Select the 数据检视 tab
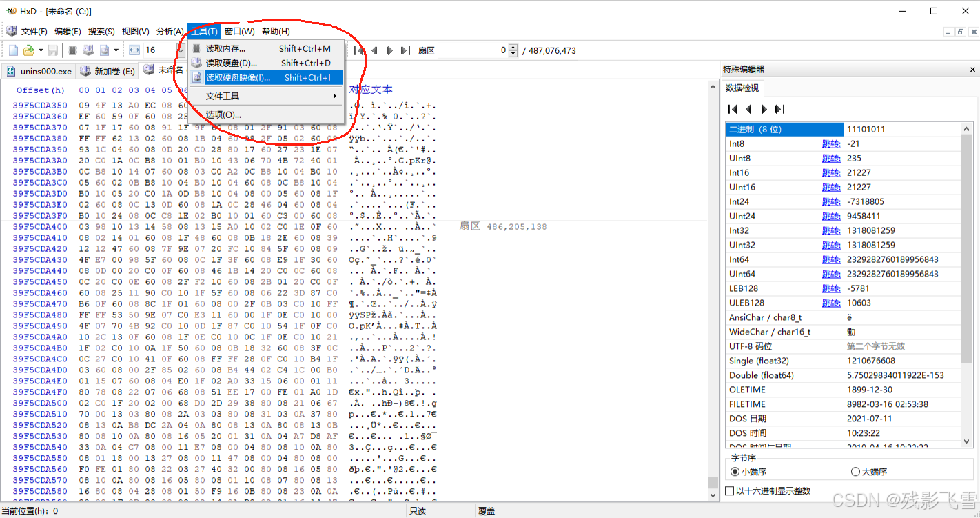Viewport: 980px width, 518px height. pyautogui.click(x=742, y=88)
